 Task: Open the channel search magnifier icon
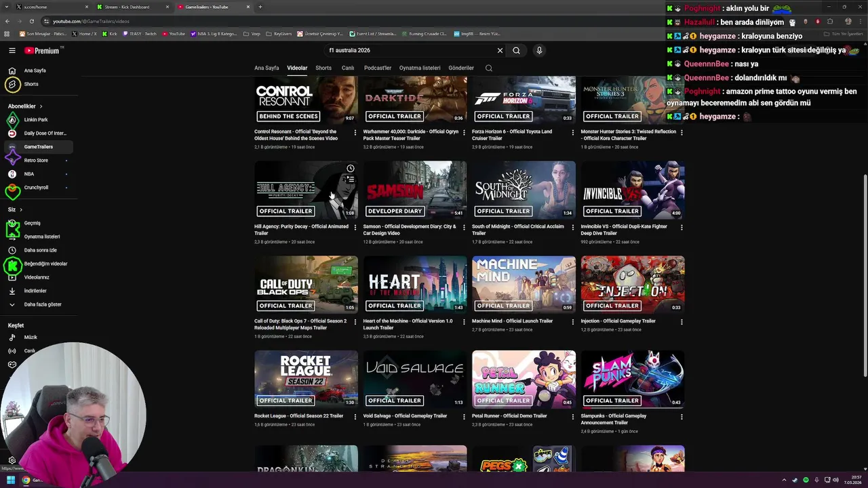click(489, 68)
